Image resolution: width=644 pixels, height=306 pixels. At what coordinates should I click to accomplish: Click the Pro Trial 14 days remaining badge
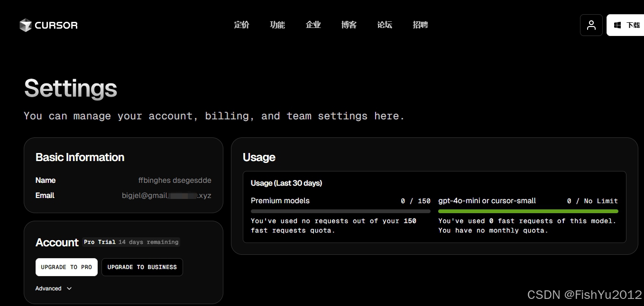(131, 242)
